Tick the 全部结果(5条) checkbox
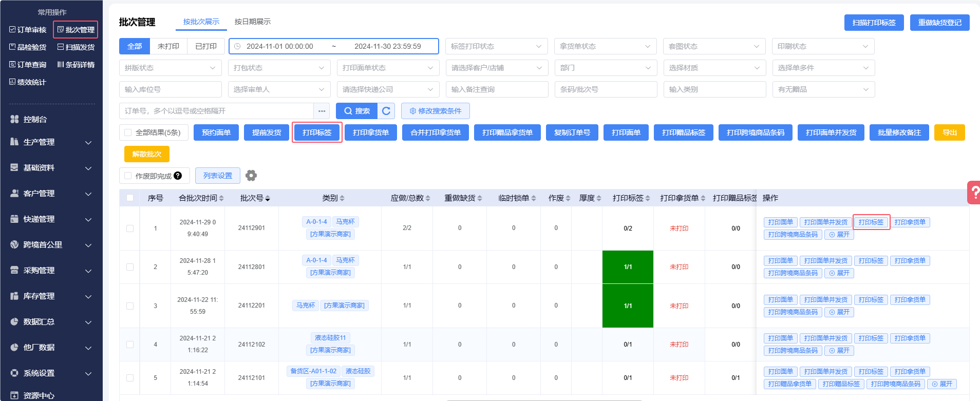980x401 pixels. (128, 132)
